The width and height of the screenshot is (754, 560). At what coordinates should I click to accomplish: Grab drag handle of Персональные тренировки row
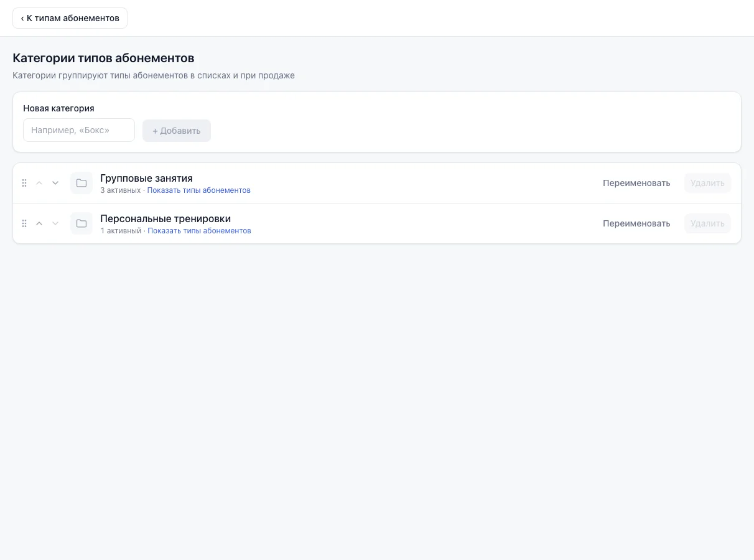24,223
